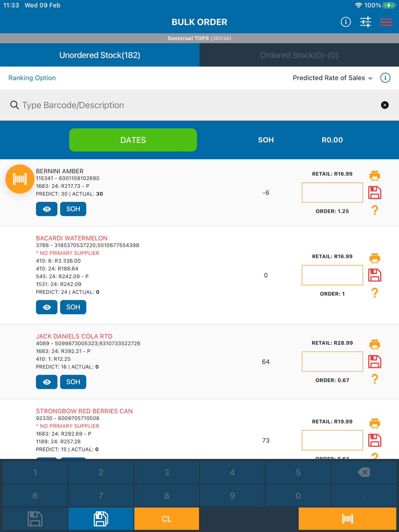
Task: Open help for Bacardi Watermelon order
Action: coord(375,292)
